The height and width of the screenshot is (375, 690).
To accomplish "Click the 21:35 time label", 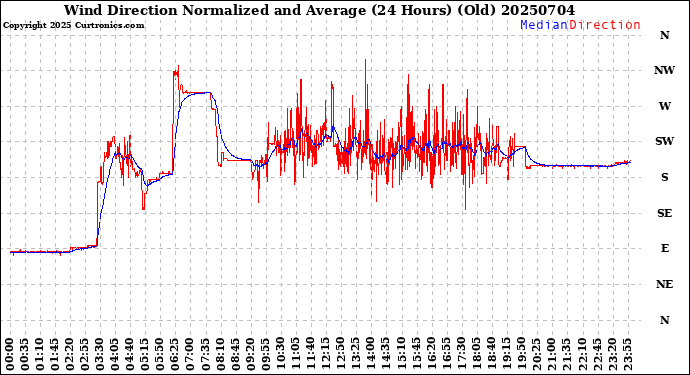I will 567,355.
